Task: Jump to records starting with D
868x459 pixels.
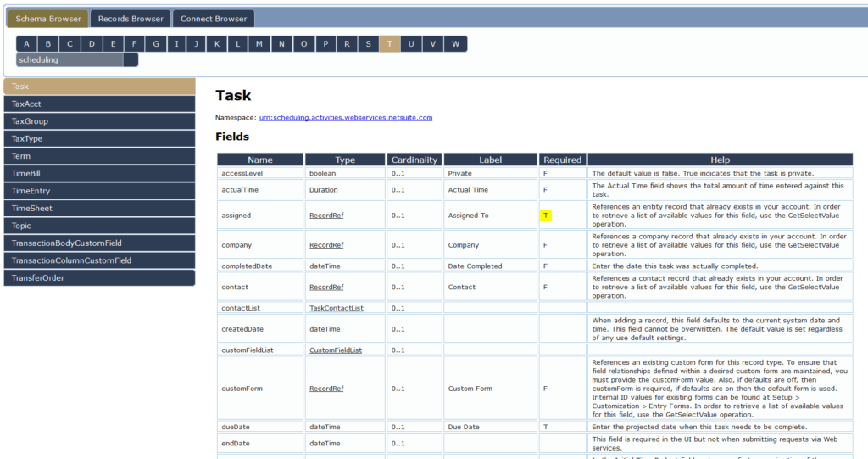Action: tap(92, 44)
